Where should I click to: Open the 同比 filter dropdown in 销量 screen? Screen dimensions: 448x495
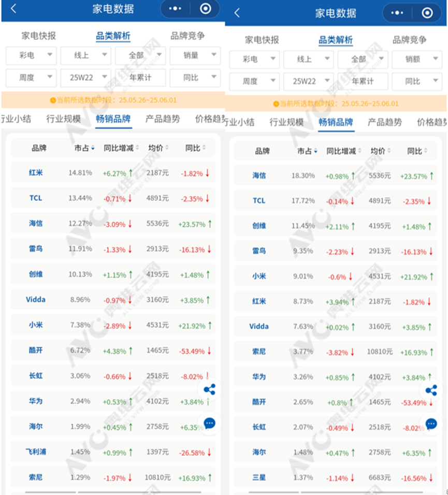(195, 78)
